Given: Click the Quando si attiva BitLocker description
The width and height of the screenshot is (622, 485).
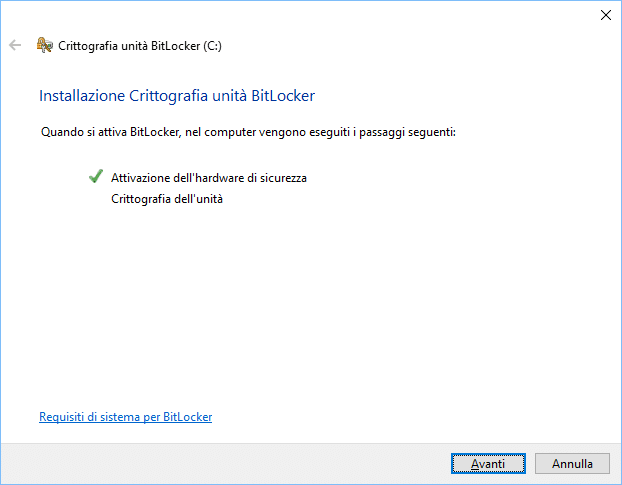Looking at the screenshot, I should pos(248,132).
